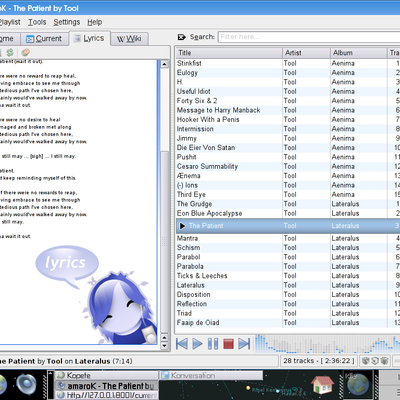Select the Stinkfist track
Screen dimensions: 400x400
[189, 63]
